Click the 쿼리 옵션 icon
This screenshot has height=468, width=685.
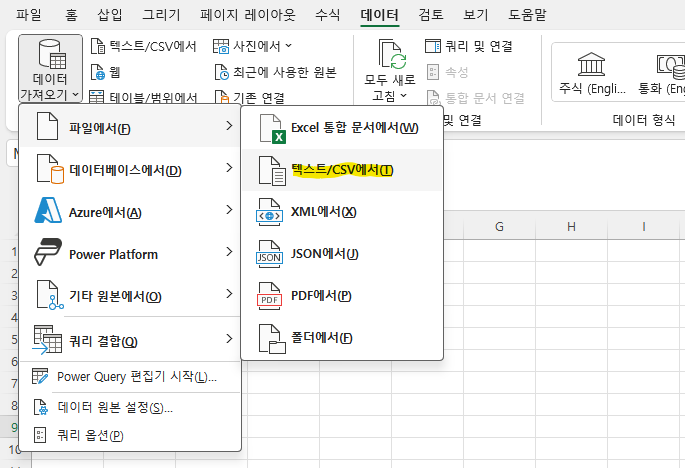tap(40, 435)
